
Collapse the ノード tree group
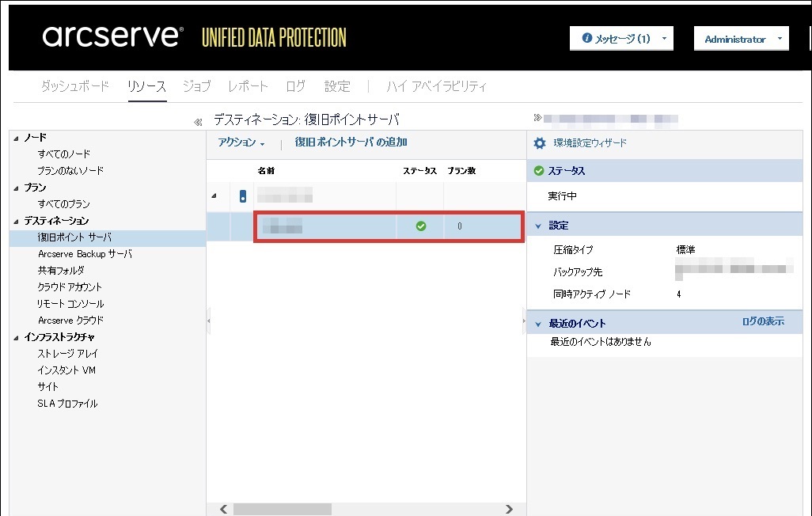[x=17, y=138]
